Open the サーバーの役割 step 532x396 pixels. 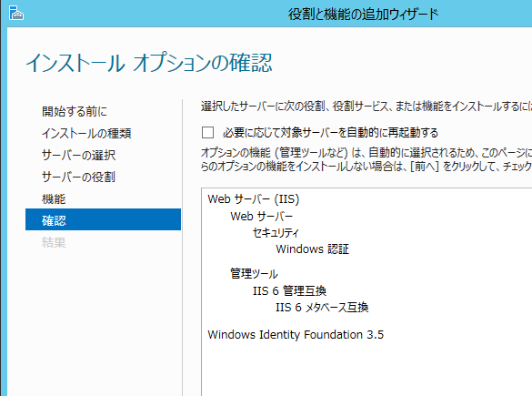pyautogui.click(x=79, y=177)
